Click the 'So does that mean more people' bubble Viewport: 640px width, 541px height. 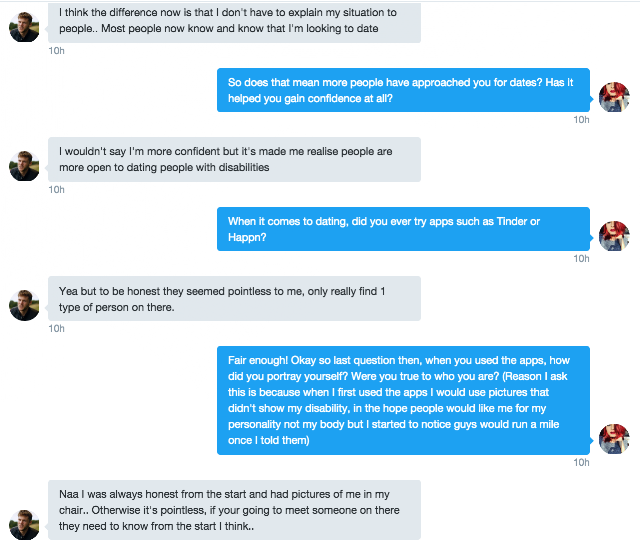pos(403,90)
